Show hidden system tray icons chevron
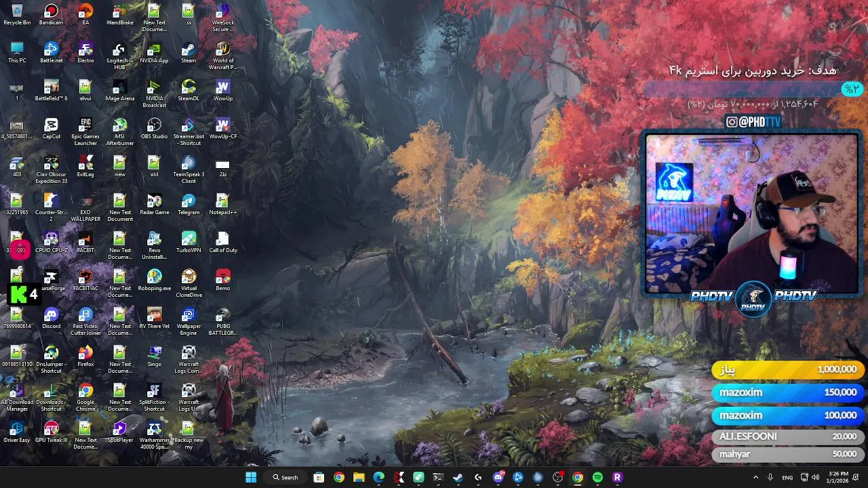Screen dimensions: 868x488 [755, 477]
